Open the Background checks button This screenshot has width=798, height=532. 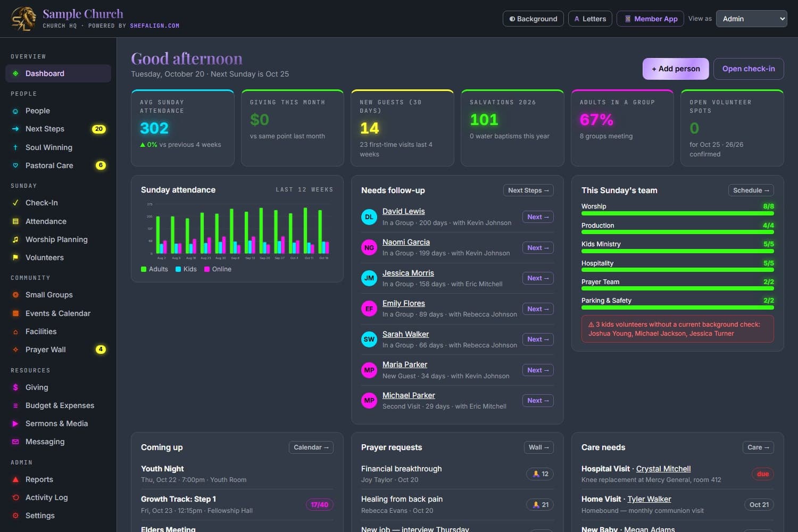(x=533, y=19)
